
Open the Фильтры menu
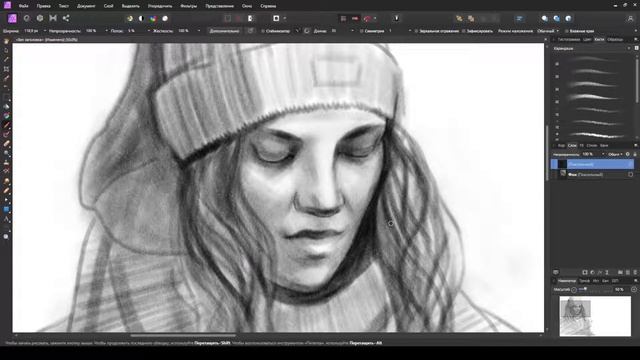pyautogui.click(x=188, y=6)
